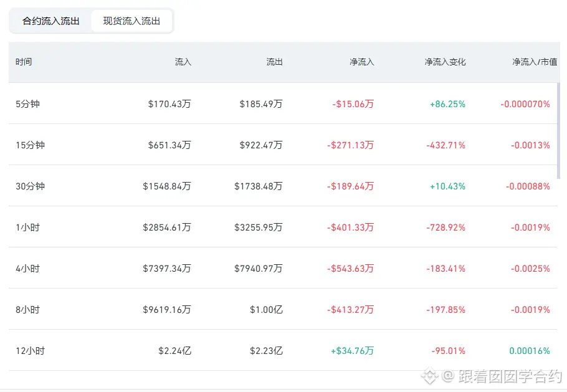Select the 30分钟 time row
The image size is (567, 392).
[x=283, y=186]
